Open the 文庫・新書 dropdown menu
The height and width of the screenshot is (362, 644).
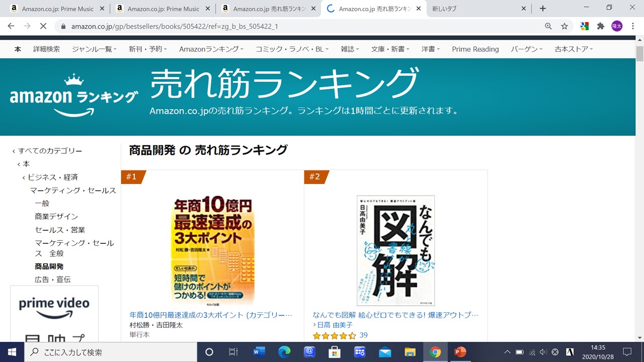click(390, 49)
